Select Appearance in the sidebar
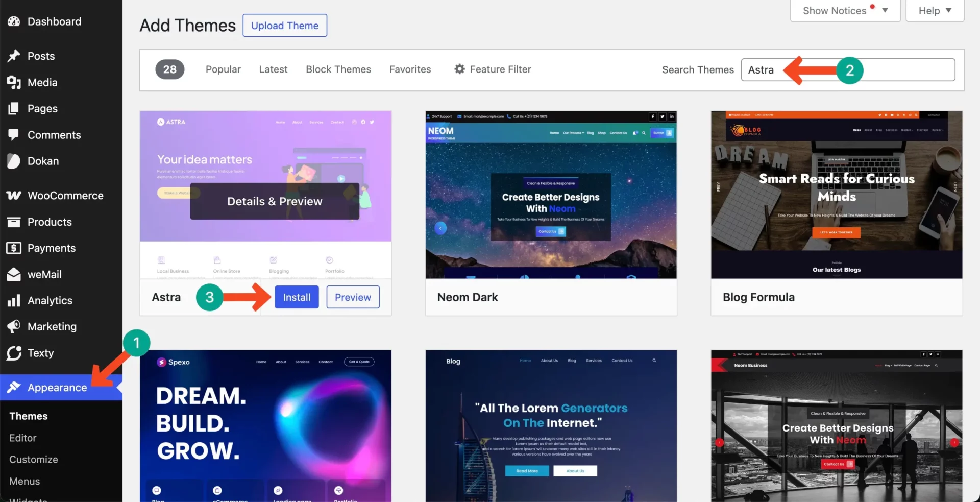The width and height of the screenshot is (980, 502). (61, 387)
